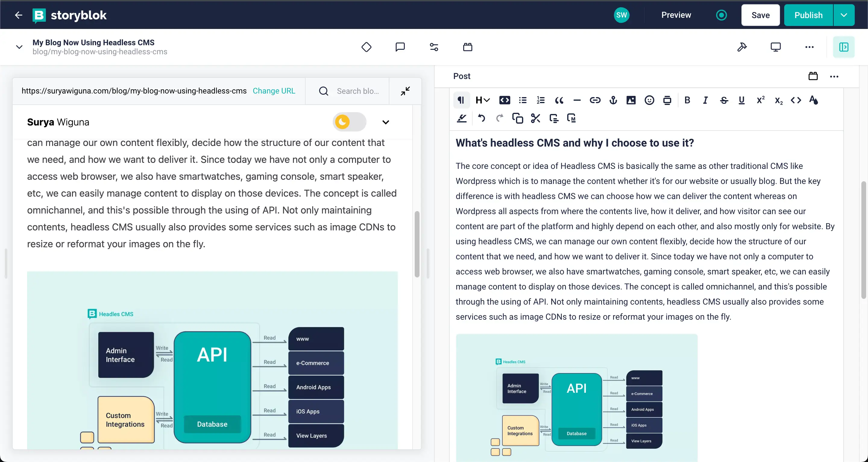Click the search magnifier icon

323,91
